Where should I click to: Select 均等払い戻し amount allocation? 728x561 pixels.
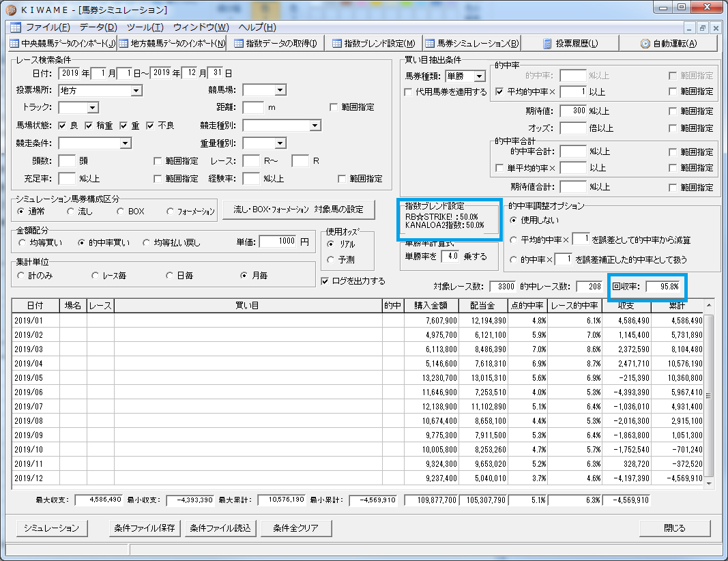pyautogui.click(x=146, y=242)
